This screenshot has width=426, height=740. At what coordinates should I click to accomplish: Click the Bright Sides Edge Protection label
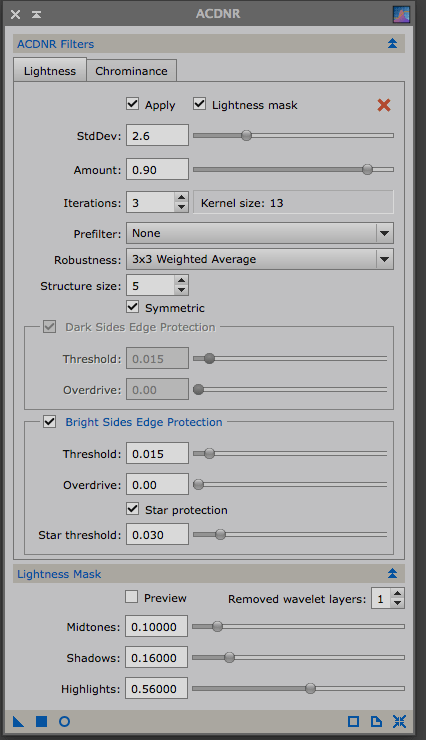click(144, 422)
